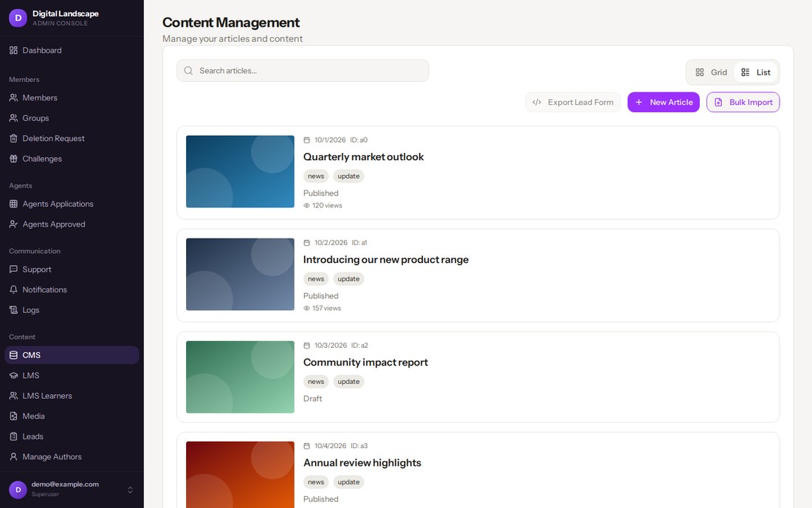Open Introducing our new product range
The width and height of the screenshot is (812, 508).
click(x=386, y=259)
